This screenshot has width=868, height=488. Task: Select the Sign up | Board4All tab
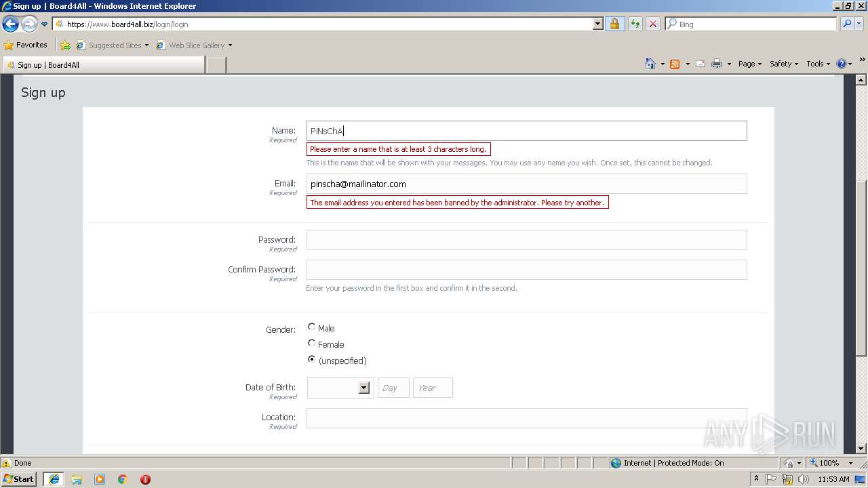pyautogui.click(x=103, y=65)
